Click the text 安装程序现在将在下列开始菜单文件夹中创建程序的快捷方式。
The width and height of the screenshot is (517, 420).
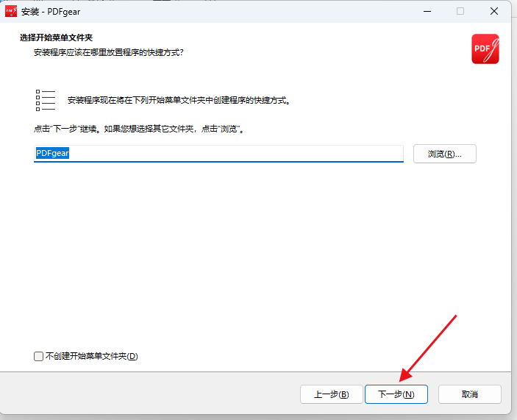(x=179, y=100)
